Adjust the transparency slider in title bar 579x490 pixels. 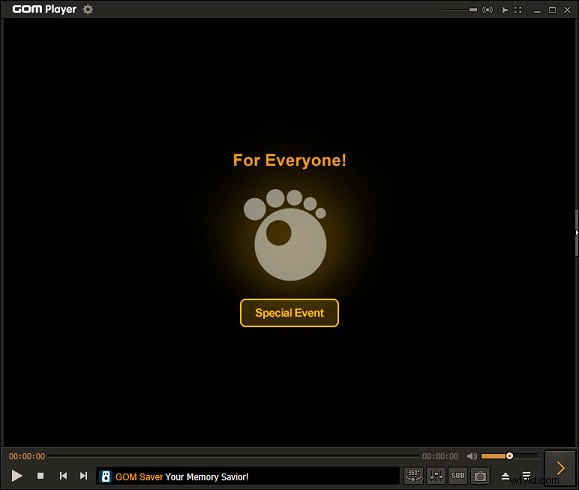point(460,10)
